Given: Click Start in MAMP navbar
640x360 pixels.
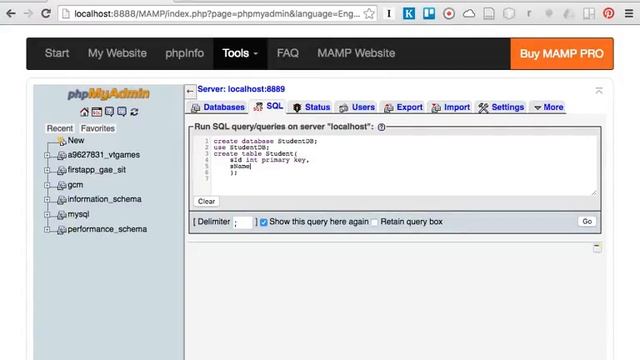Looking at the screenshot, I should (57, 53).
